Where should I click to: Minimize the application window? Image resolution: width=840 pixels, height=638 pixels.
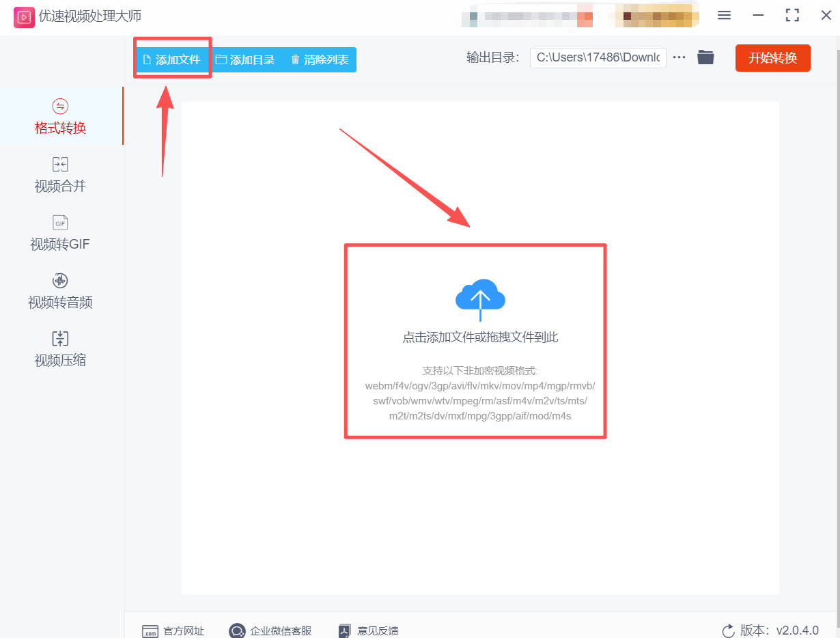click(x=758, y=15)
